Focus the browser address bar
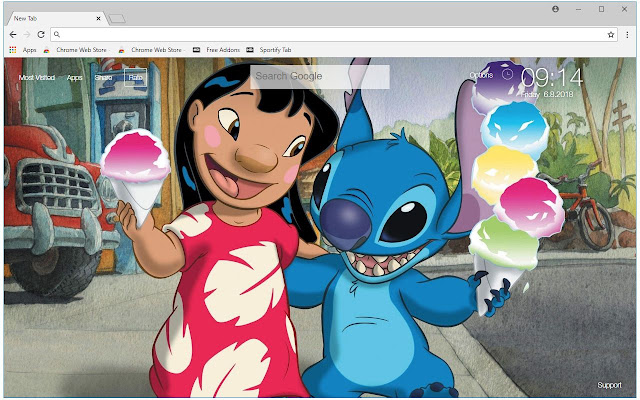Viewport: 640px width, 400px height. click(333, 35)
